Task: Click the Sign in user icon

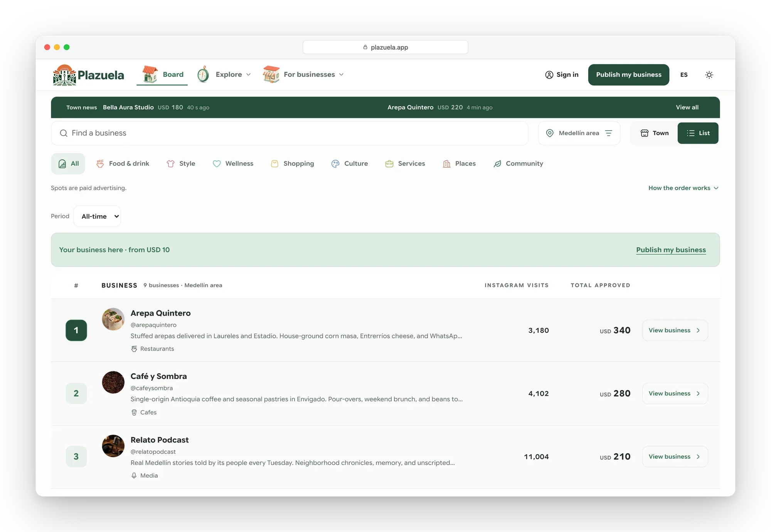Action: point(549,75)
